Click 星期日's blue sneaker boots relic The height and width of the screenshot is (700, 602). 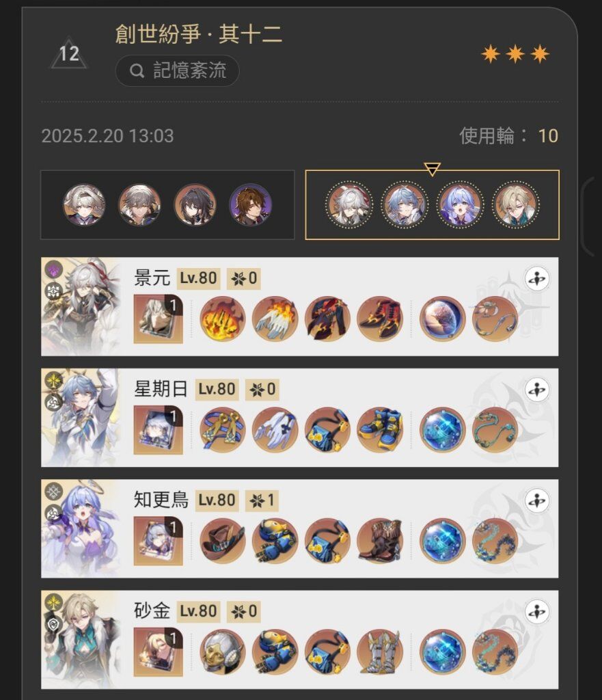pyautogui.click(x=380, y=430)
